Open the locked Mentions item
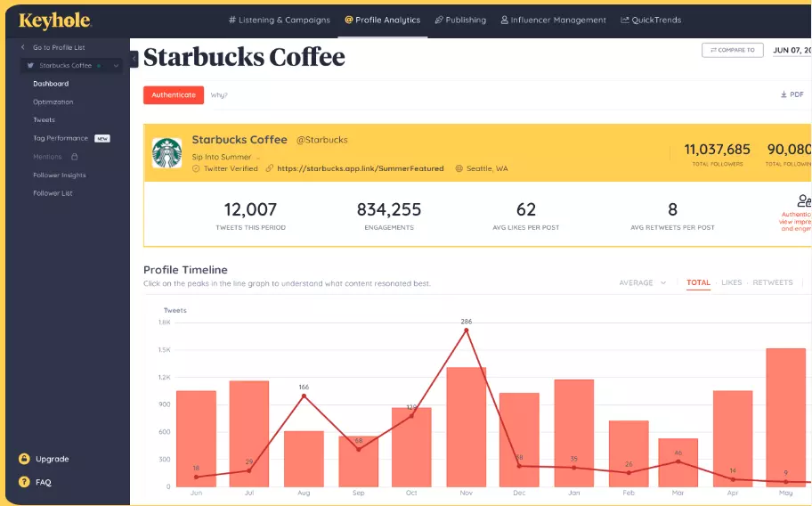Screen dimensions: 812x506 click(x=47, y=157)
